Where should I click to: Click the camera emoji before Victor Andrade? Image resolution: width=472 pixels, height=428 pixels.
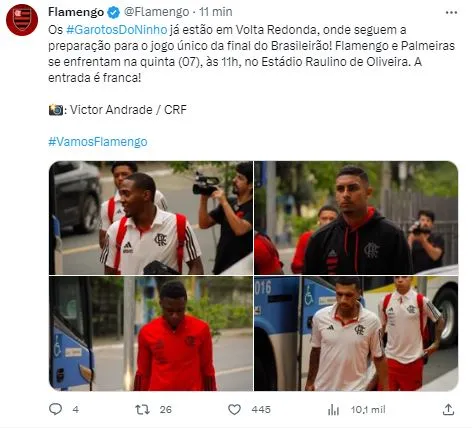coord(56,110)
